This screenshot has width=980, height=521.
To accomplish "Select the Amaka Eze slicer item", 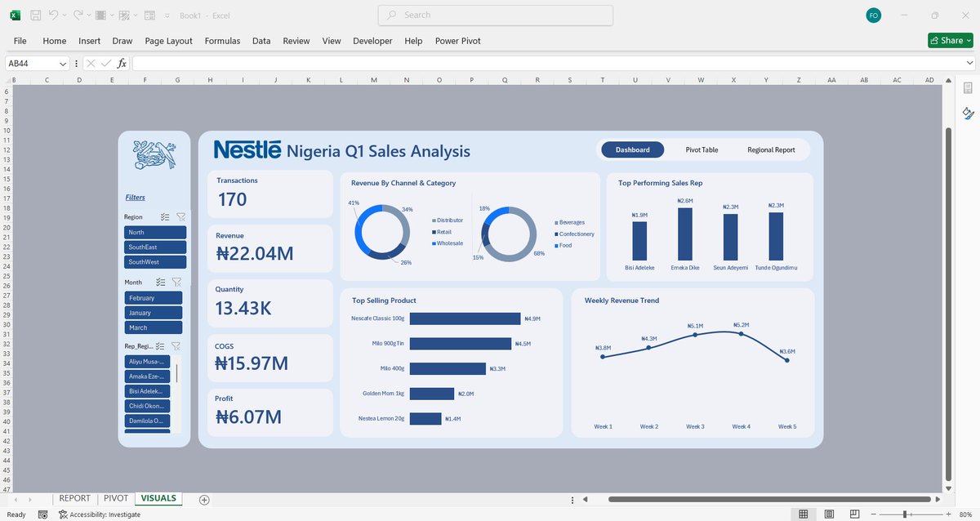I will 148,376.
